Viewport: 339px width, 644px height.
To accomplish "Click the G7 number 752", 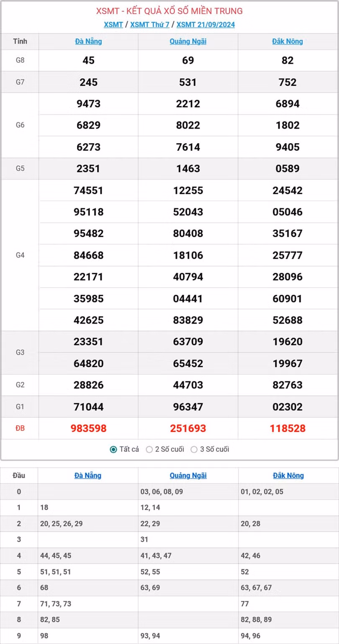I will click(x=288, y=82).
